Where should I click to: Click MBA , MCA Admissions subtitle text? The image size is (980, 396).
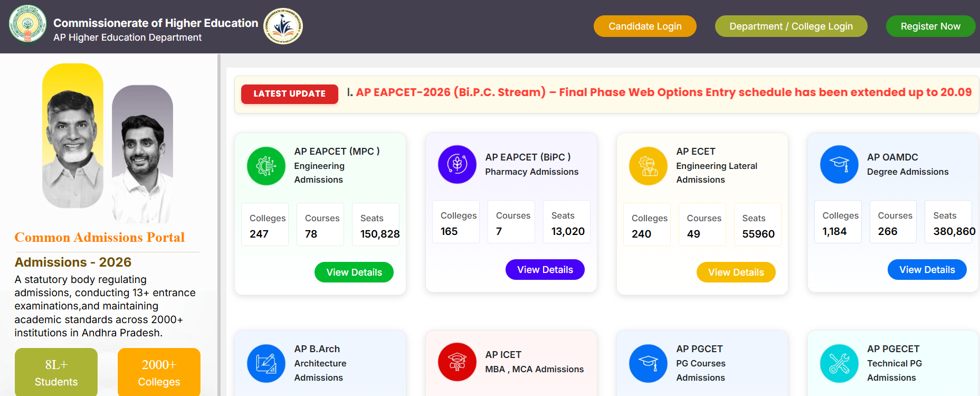click(x=534, y=370)
